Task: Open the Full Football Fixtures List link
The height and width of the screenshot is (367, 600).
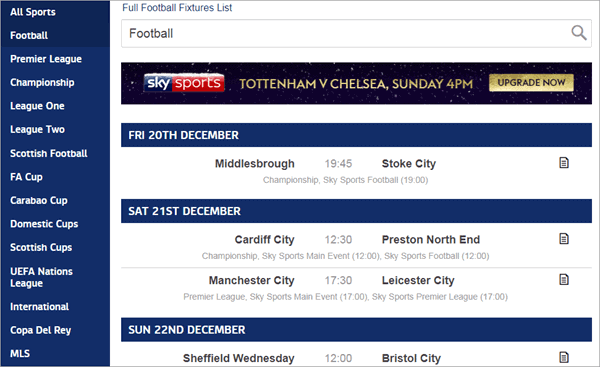Action: (177, 8)
